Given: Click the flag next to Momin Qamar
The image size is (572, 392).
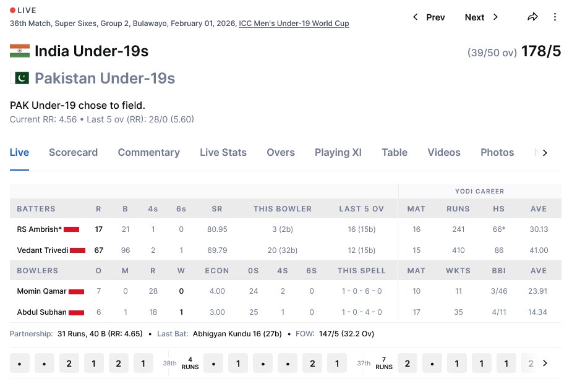Looking at the screenshot, I should tap(76, 291).
